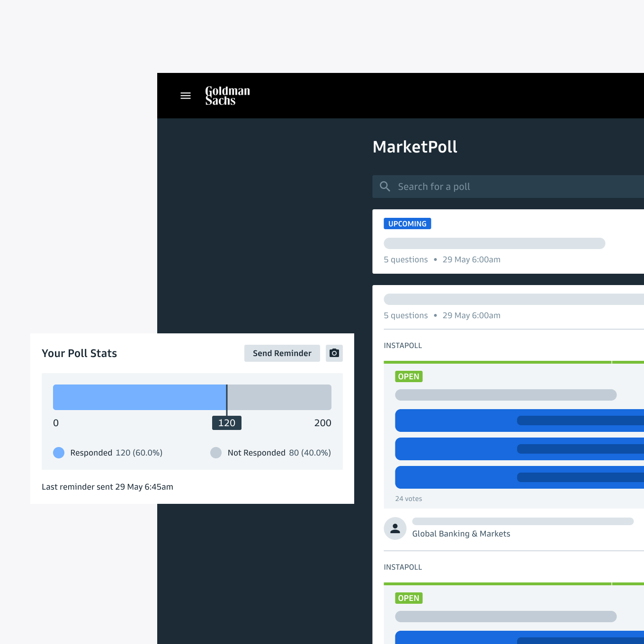Click the Send Reminder button

(x=282, y=353)
